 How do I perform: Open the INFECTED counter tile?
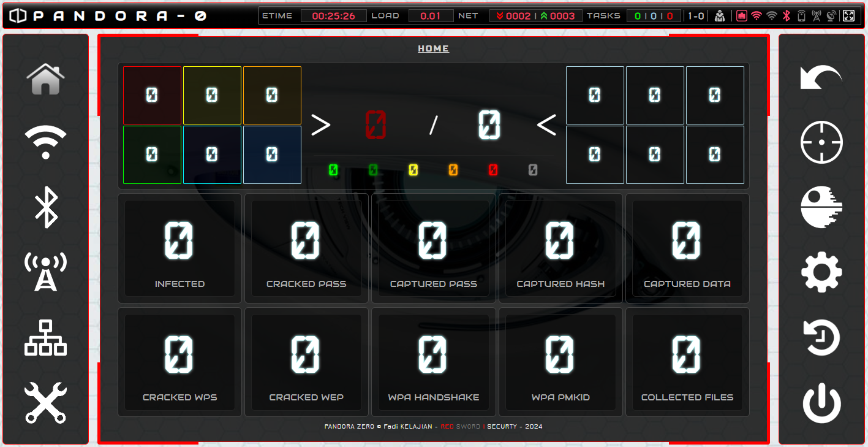[x=179, y=248]
